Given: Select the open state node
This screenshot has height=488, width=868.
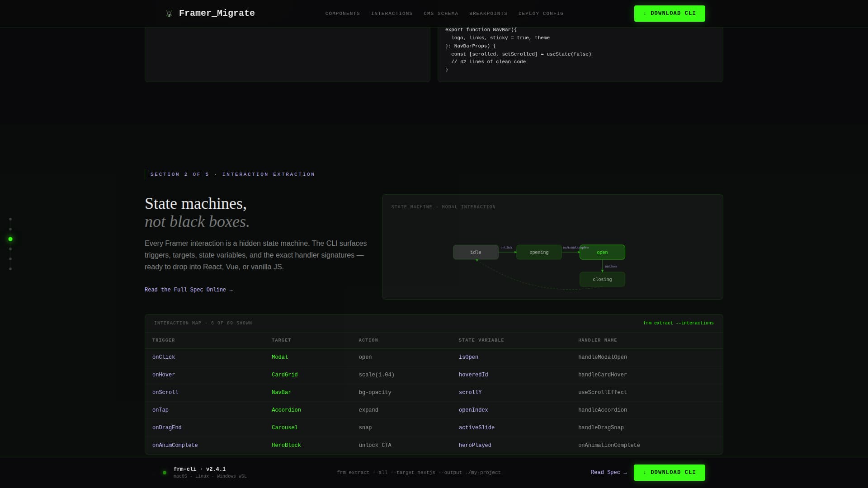Looking at the screenshot, I should 602,252.
